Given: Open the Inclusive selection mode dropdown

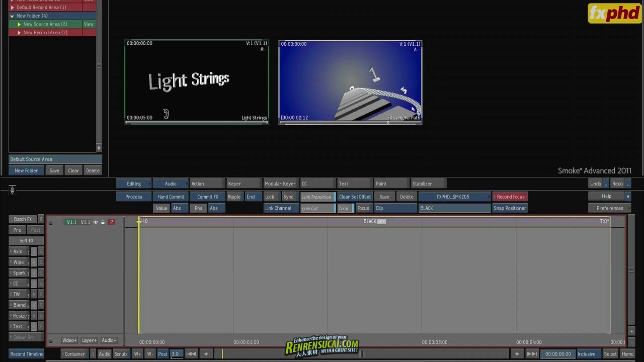Looking at the screenshot, I should 588,354.
